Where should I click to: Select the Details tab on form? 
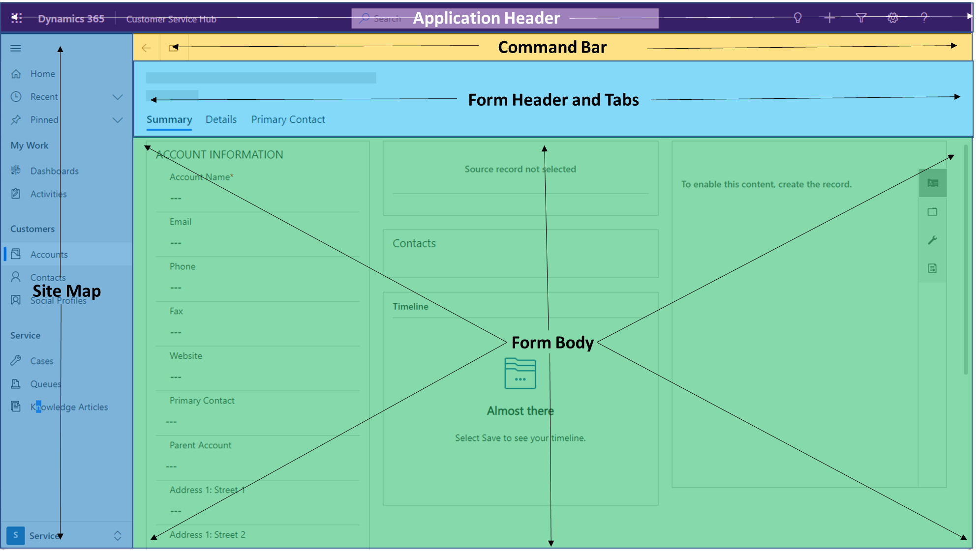(x=221, y=119)
